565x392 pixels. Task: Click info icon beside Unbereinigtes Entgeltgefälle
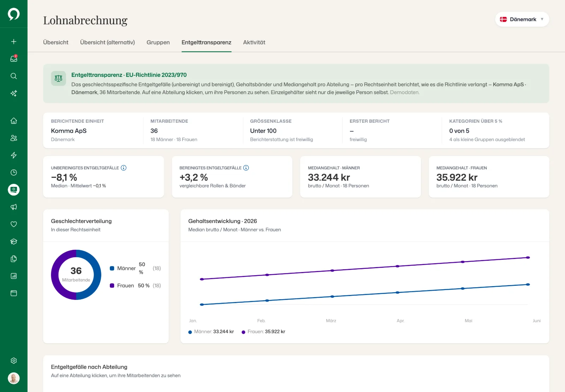(124, 168)
